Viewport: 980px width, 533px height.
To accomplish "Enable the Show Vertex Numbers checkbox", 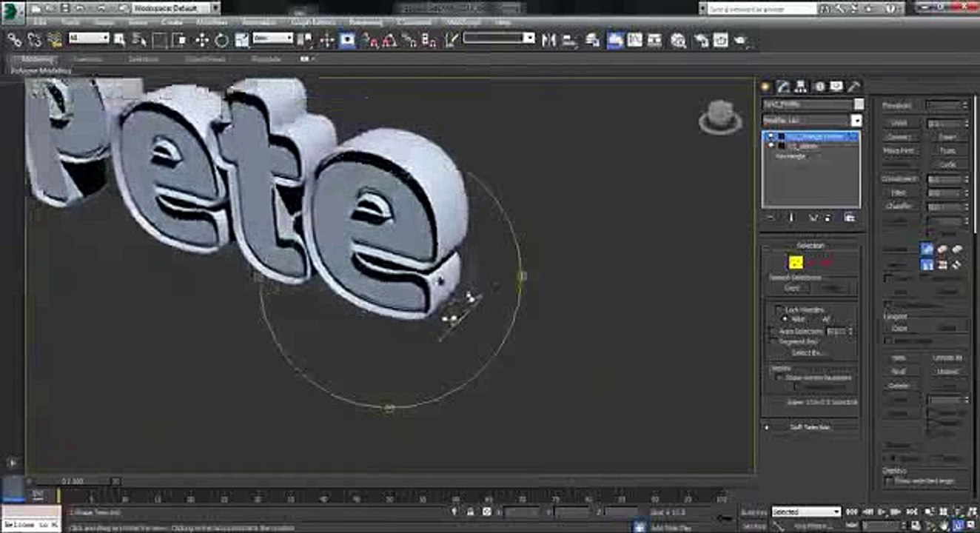I will pos(779,377).
